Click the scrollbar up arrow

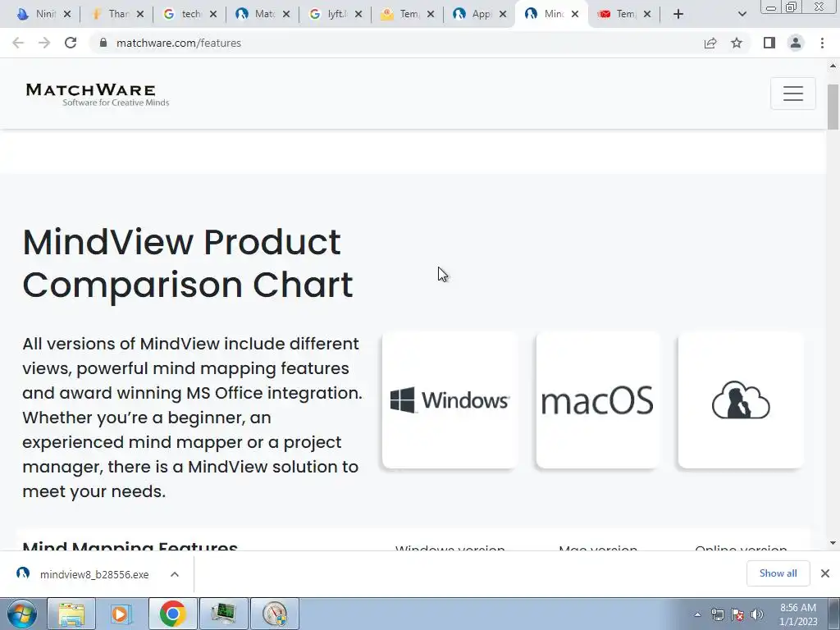833,66
